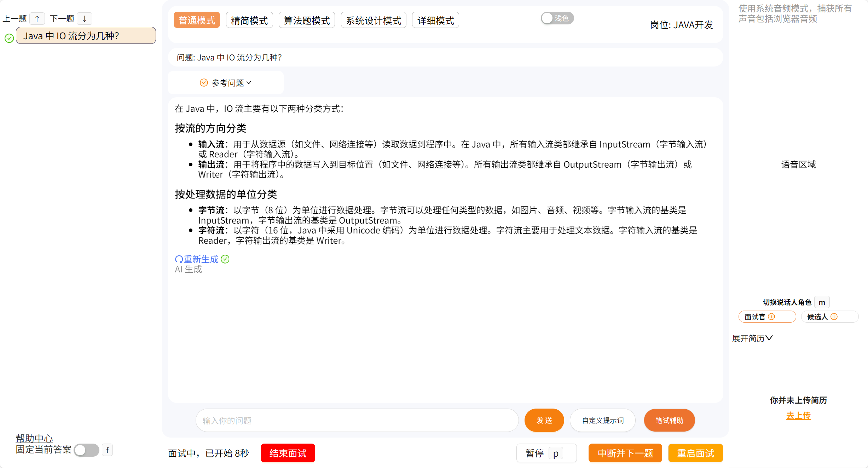This screenshot has height=468, width=868.
Task: Open the 自定义提示词 options
Action: click(x=603, y=420)
